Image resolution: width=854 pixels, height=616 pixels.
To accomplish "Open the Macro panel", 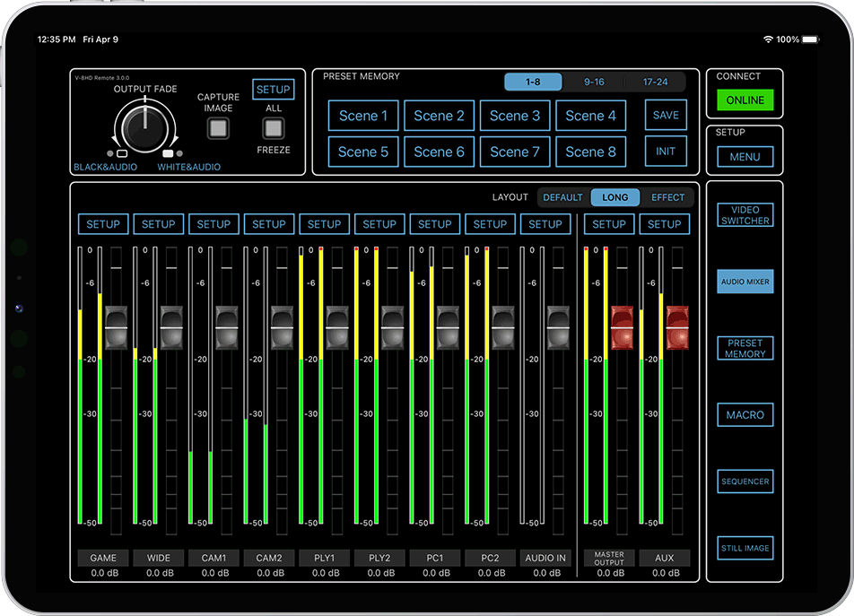I will click(745, 414).
